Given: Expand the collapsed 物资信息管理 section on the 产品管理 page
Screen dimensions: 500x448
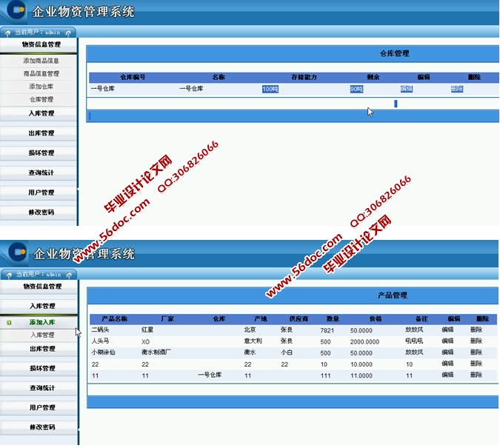Looking at the screenshot, I should (41, 287).
